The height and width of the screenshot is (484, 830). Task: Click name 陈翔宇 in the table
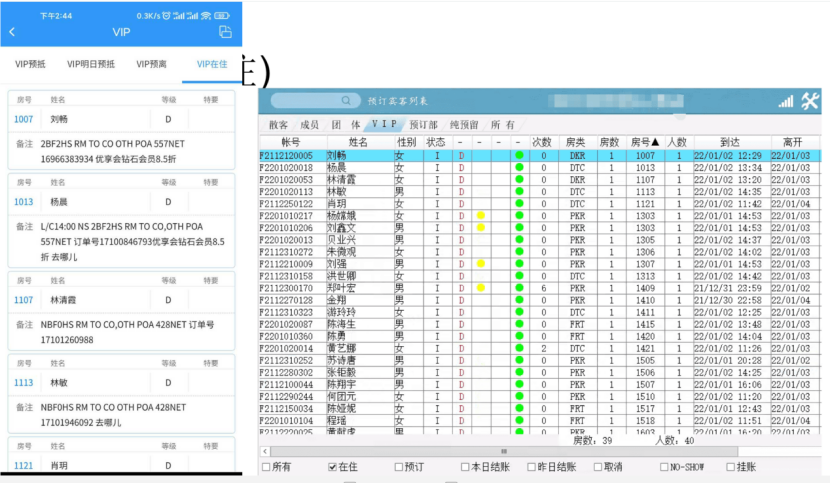tap(341, 384)
